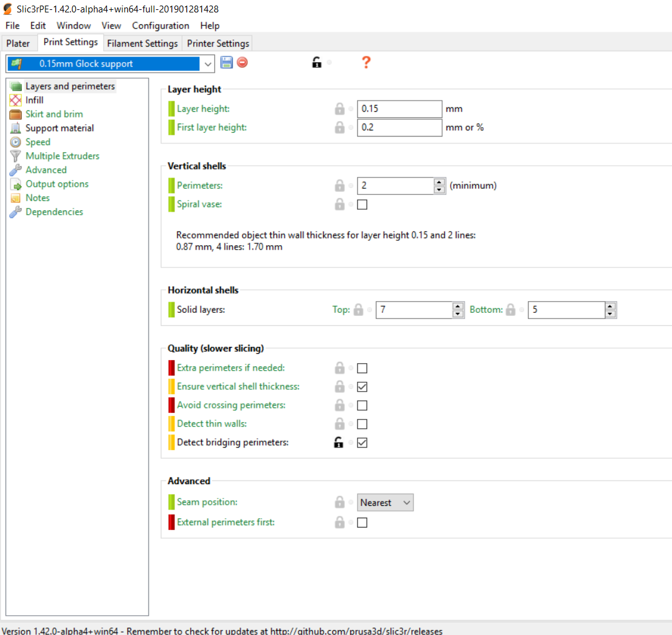
Task: Click the orange question mark help icon
Action: pos(366,63)
